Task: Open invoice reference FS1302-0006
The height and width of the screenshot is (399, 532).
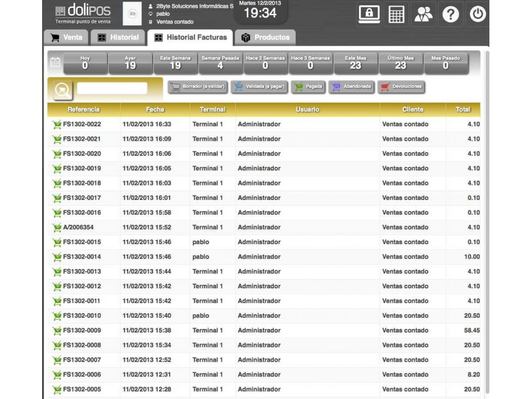Action: click(x=82, y=375)
